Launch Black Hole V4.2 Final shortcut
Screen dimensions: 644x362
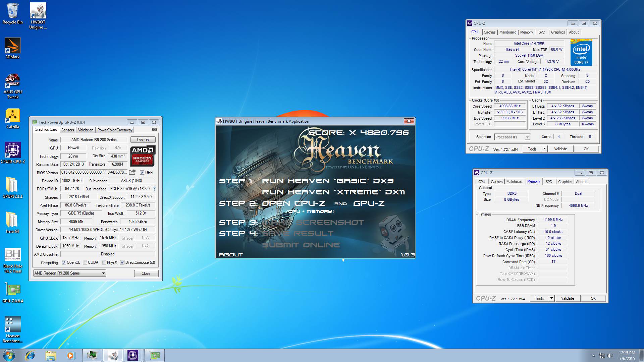click(13, 260)
